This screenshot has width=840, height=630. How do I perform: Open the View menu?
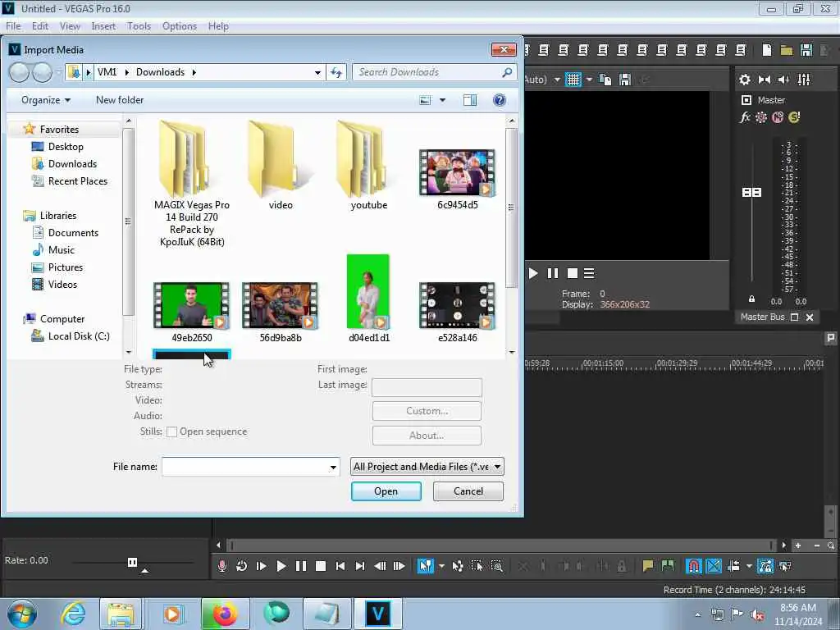[x=70, y=26]
